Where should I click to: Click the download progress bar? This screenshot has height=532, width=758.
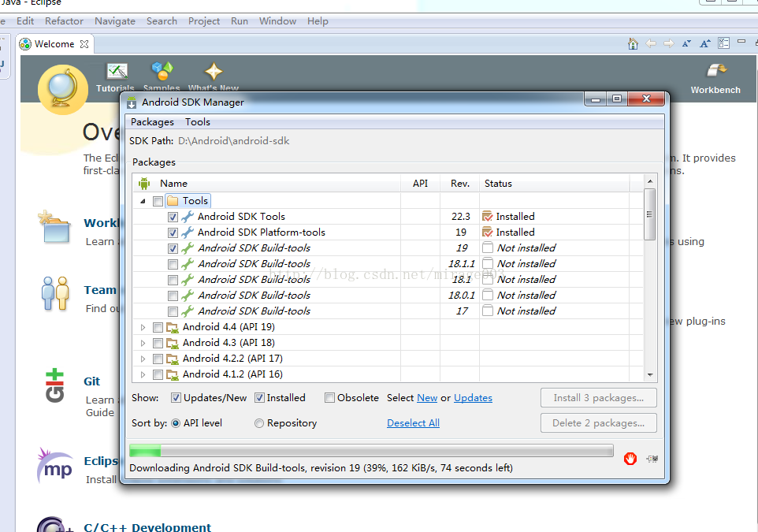coord(371,452)
